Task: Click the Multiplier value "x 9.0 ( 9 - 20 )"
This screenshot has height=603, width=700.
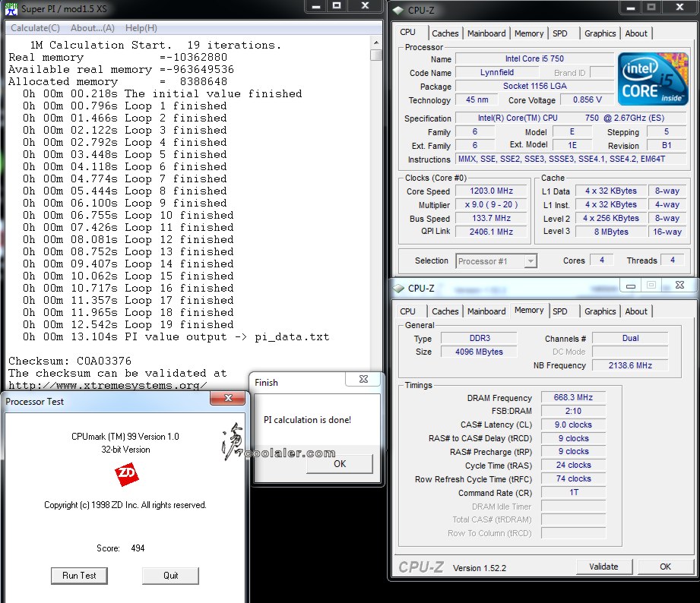Action: coord(491,205)
